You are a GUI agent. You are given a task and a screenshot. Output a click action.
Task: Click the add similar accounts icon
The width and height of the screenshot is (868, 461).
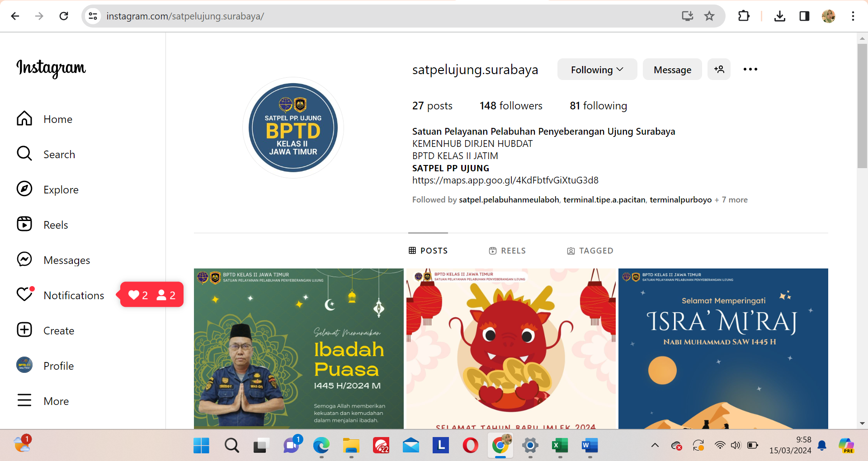719,70
